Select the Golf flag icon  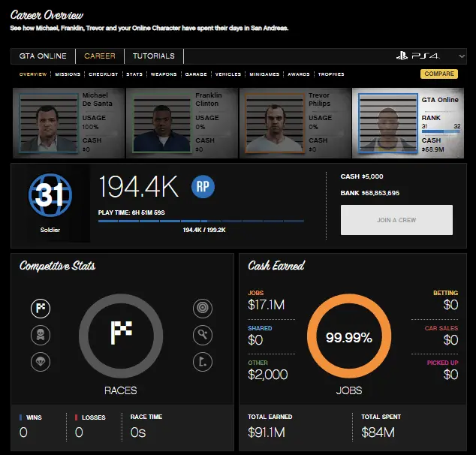tap(203, 362)
